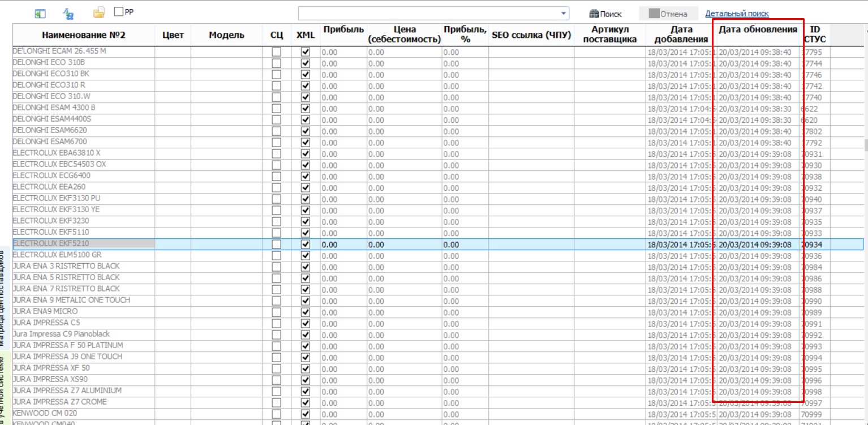Uncheck XML for KENWOOD CM 020
Image resolution: width=868 pixels, height=425 pixels.
point(306,414)
